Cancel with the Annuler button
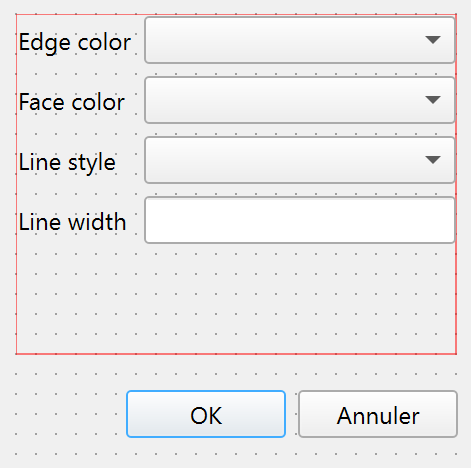 [x=378, y=414]
